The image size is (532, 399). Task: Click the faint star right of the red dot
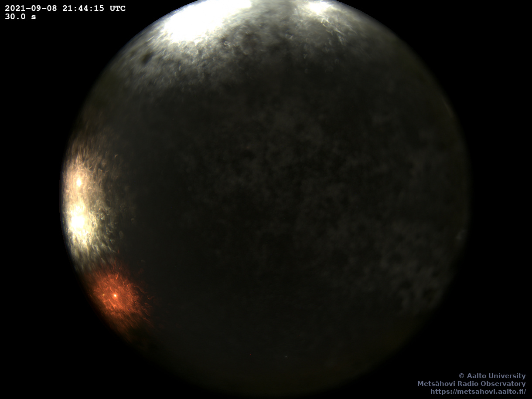pos(286,357)
